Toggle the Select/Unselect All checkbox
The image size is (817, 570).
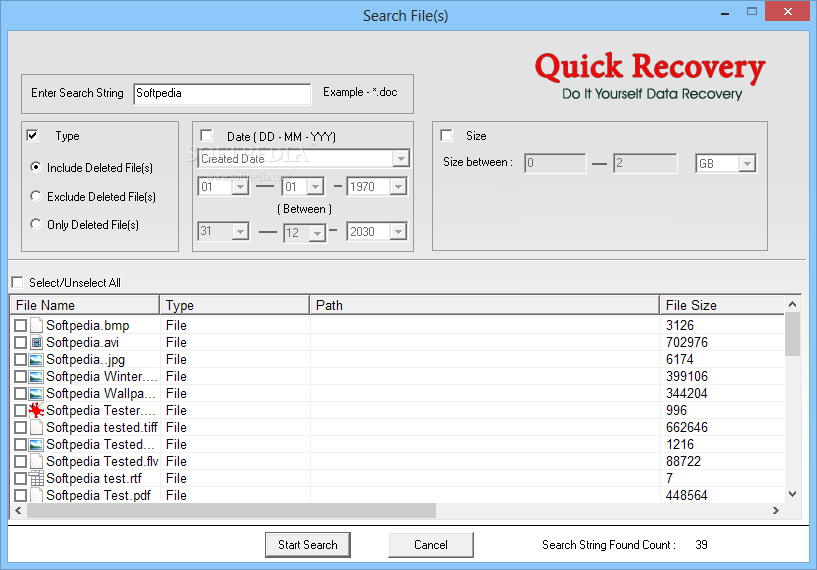(17, 282)
